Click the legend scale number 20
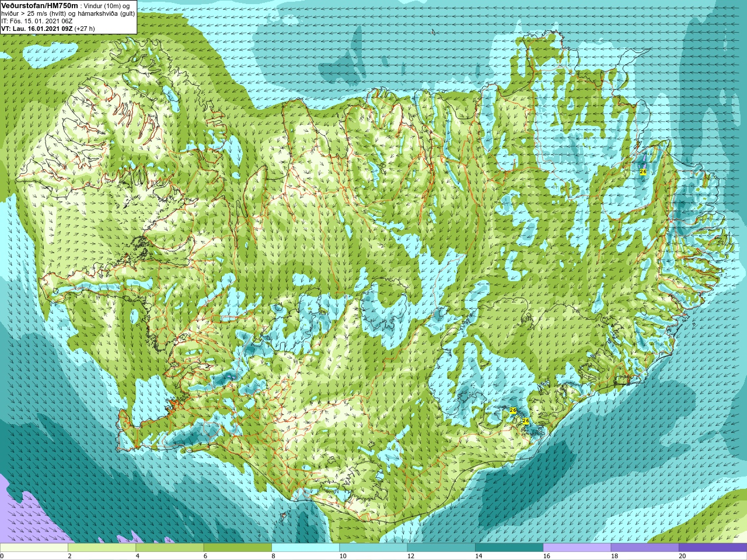This screenshot has height=560, width=747. [682, 556]
